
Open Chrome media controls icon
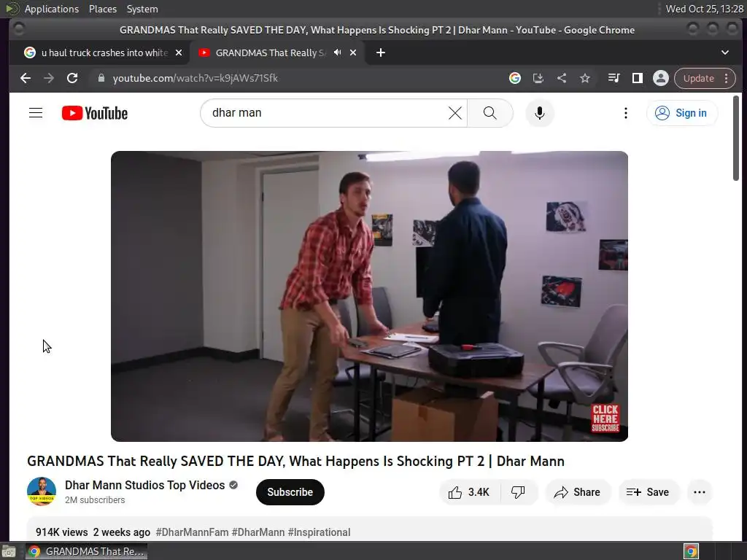coord(614,78)
